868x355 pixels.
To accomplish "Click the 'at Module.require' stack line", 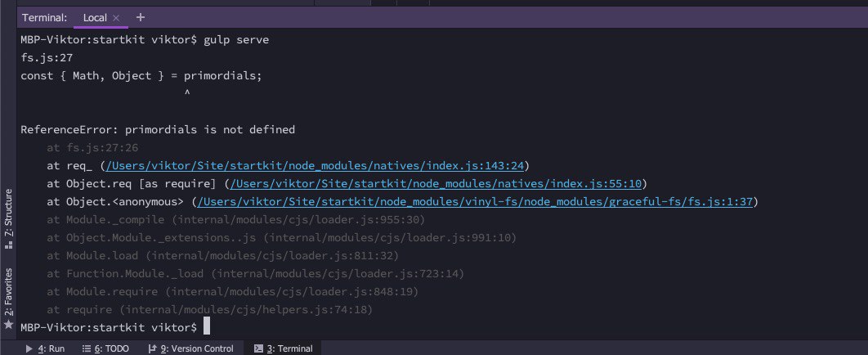I will (232, 291).
